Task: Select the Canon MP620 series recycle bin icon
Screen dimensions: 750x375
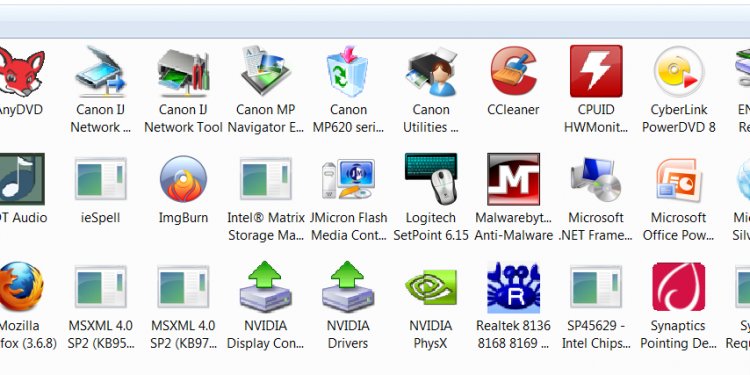Action: coord(348,72)
